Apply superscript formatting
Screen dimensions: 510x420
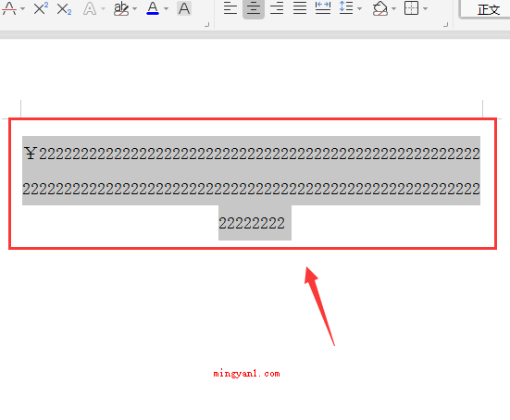(41, 8)
